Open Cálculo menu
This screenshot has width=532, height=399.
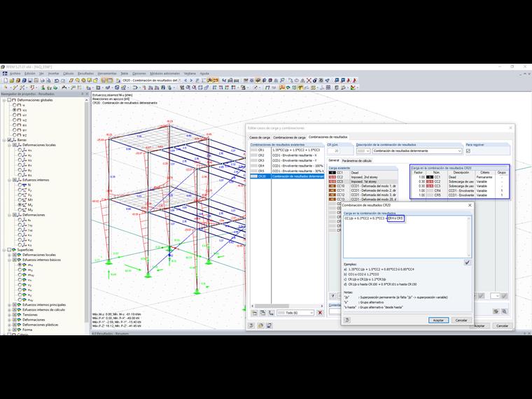(68, 73)
